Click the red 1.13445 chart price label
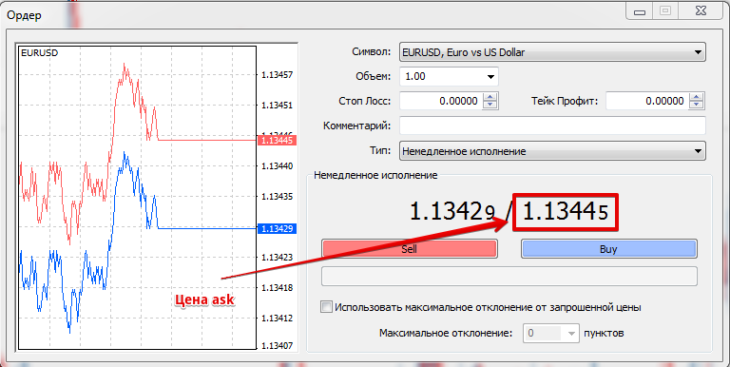This screenshot has width=730, height=367. pos(277,140)
